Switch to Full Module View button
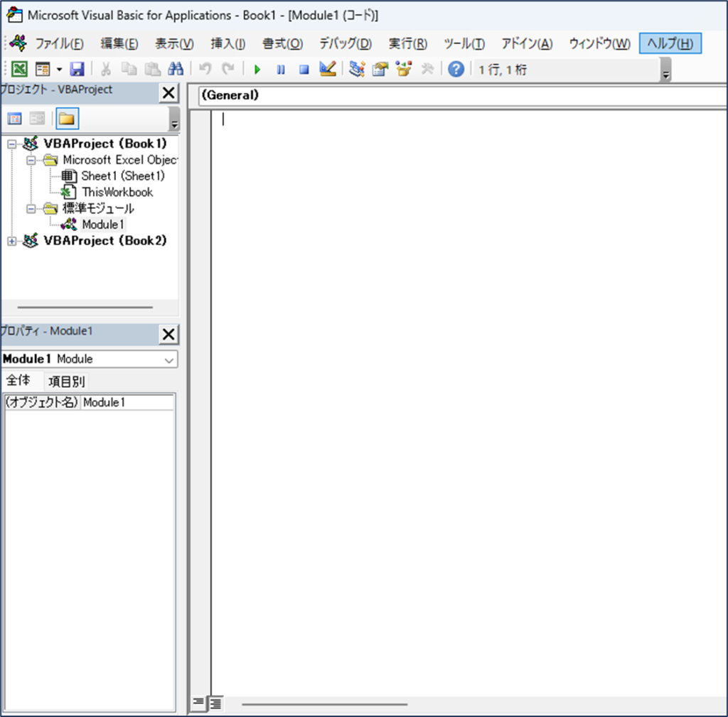Screen dimensions: 728x717 215,703
